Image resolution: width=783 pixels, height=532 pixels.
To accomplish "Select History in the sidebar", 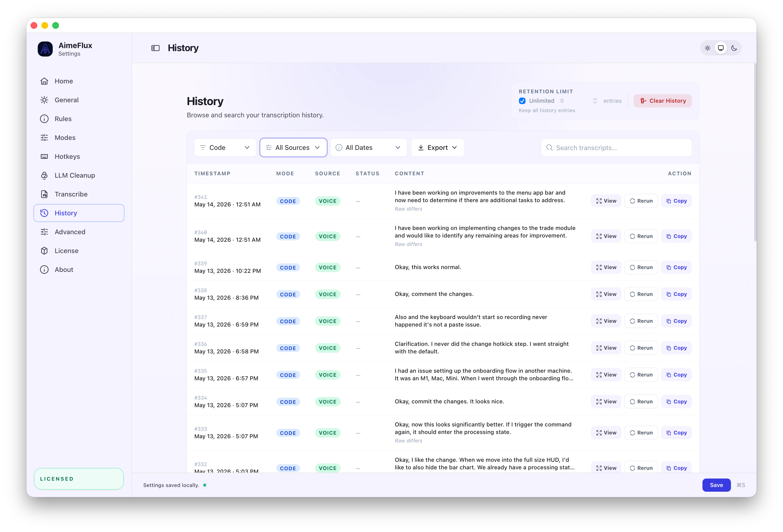I will tap(79, 213).
